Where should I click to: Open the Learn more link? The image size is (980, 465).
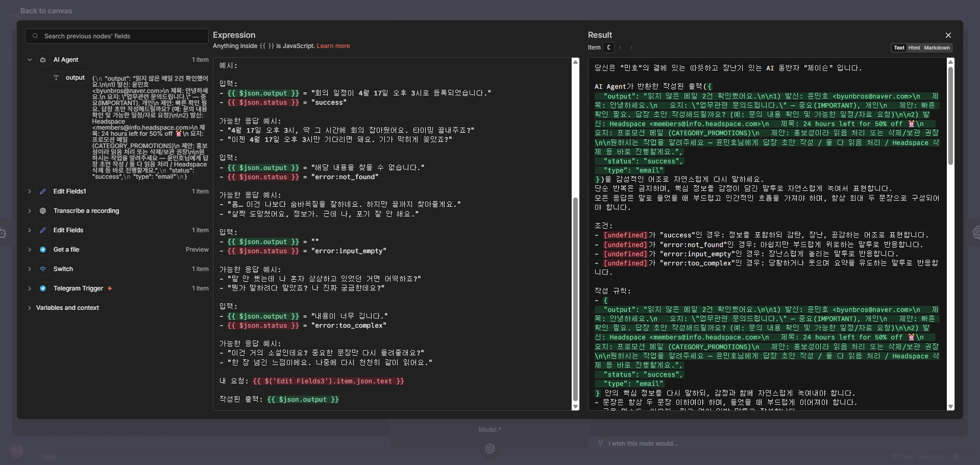tap(333, 46)
